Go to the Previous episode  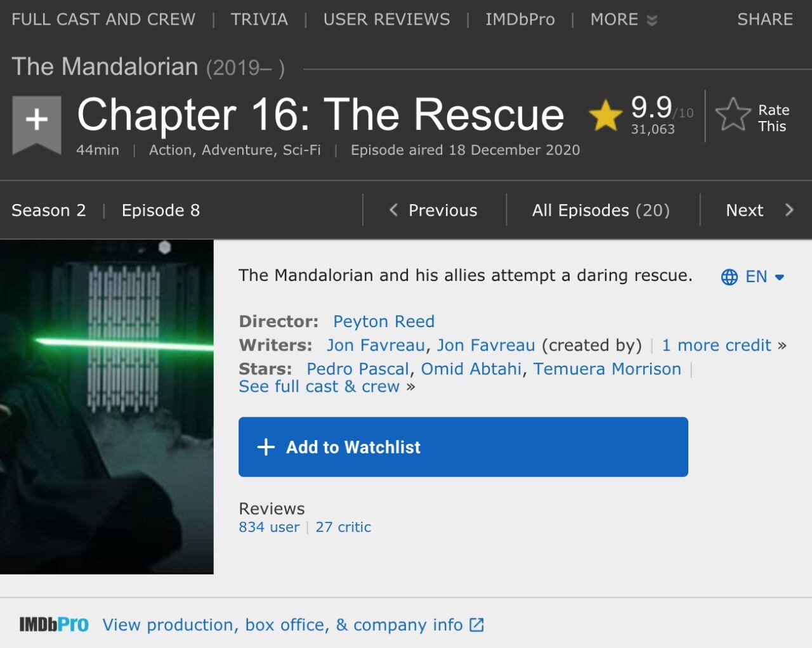pyautogui.click(x=434, y=211)
